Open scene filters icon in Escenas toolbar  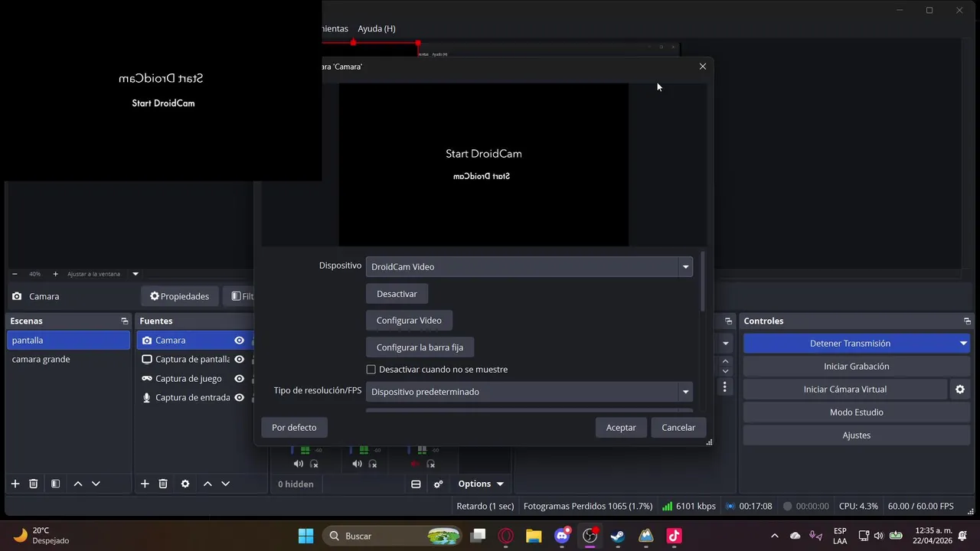click(55, 484)
